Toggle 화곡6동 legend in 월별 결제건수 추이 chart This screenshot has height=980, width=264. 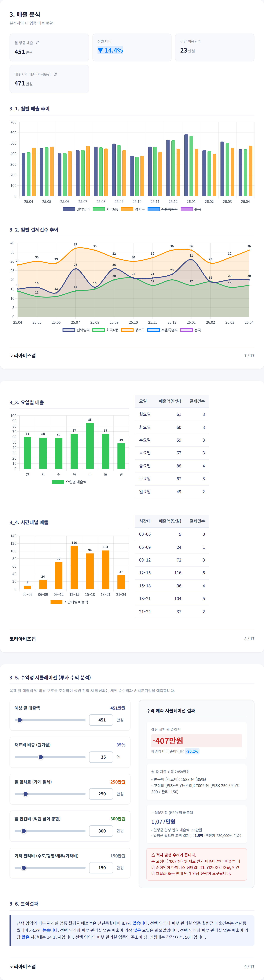click(105, 330)
